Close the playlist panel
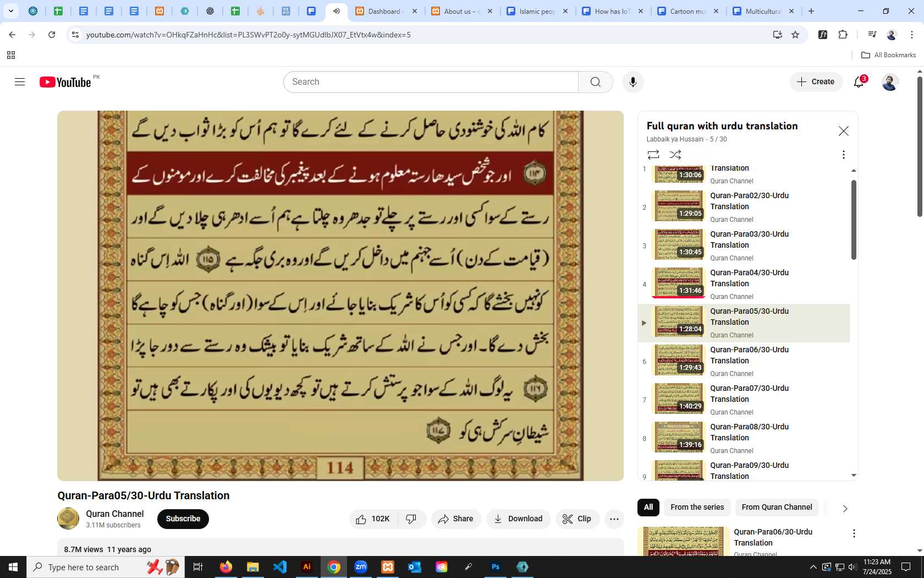The height and width of the screenshot is (578, 924). click(x=843, y=131)
